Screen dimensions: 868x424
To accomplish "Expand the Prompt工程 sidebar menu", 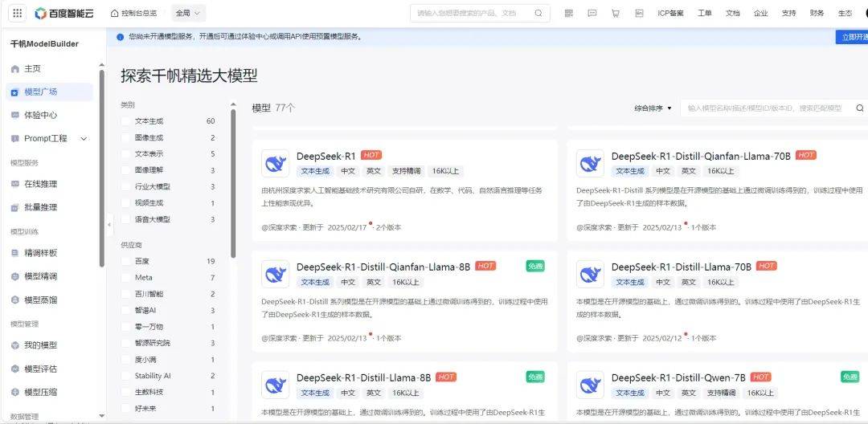I will tap(84, 139).
